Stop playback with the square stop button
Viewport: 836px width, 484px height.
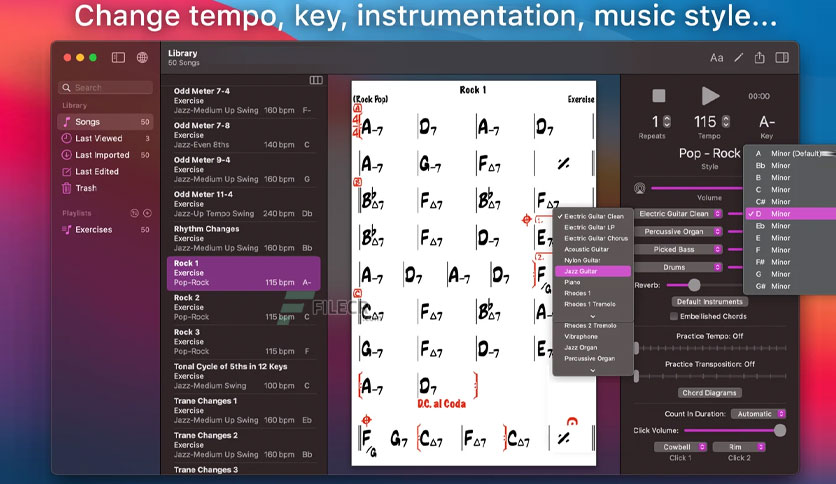click(x=659, y=96)
